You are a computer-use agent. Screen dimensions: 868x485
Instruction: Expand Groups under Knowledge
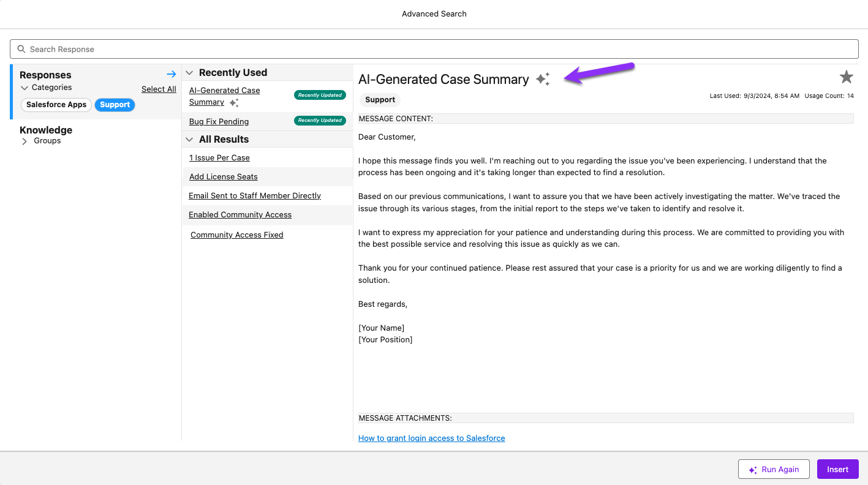[x=24, y=140]
